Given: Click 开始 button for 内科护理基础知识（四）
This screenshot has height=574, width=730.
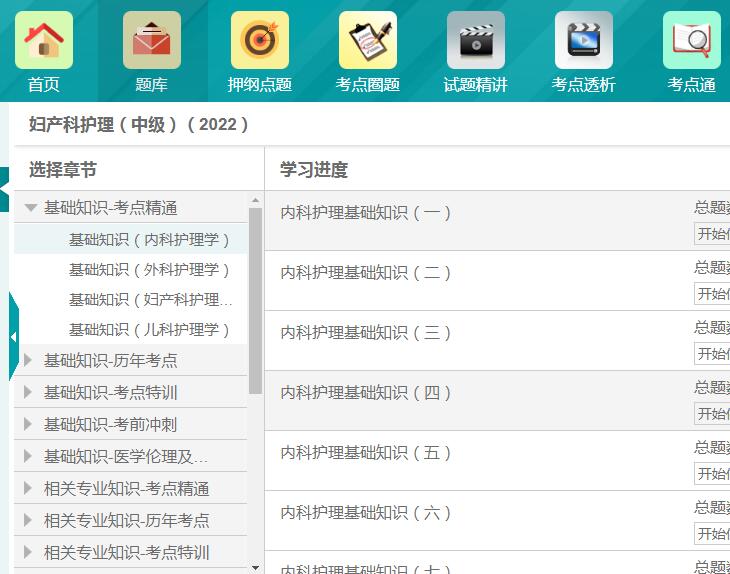Looking at the screenshot, I should 712,413.
